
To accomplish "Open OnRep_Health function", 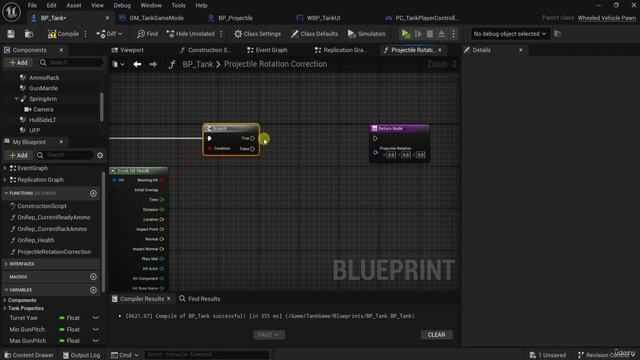I will (36, 240).
